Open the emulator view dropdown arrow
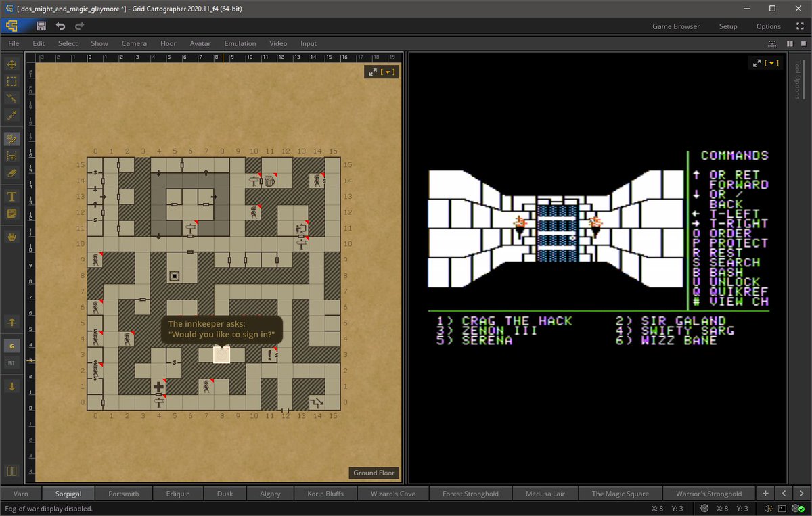 773,63
